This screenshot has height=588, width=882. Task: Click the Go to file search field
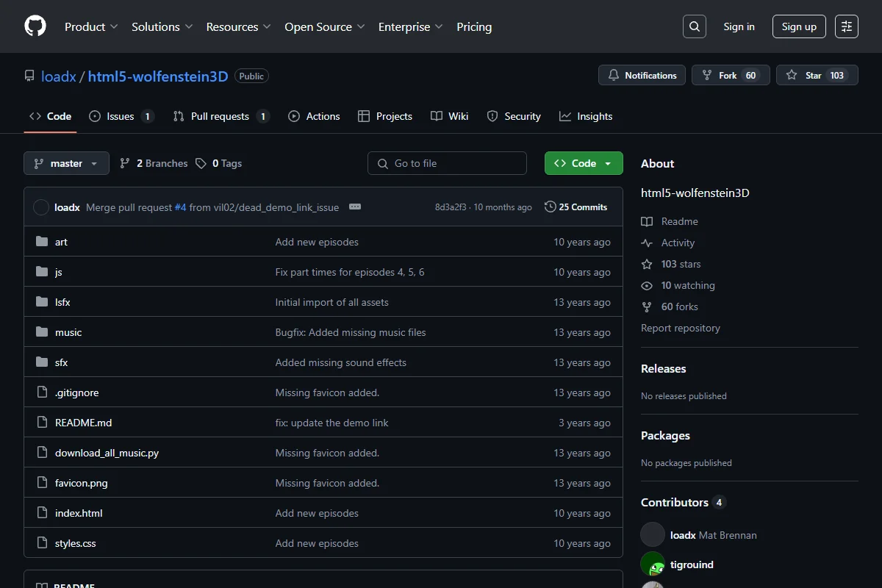point(447,163)
